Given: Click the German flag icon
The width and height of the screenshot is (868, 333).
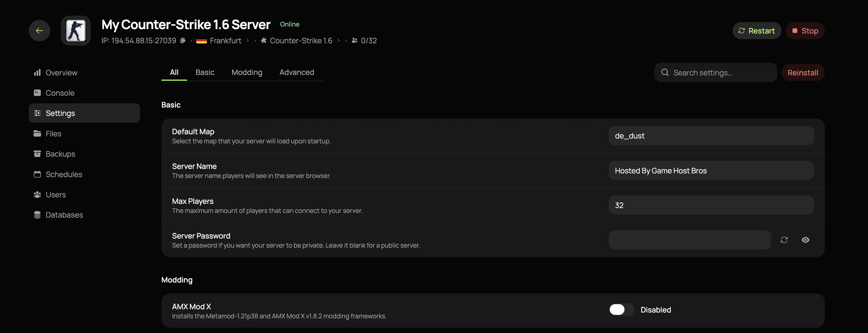Looking at the screenshot, I should tap(201, 41).
